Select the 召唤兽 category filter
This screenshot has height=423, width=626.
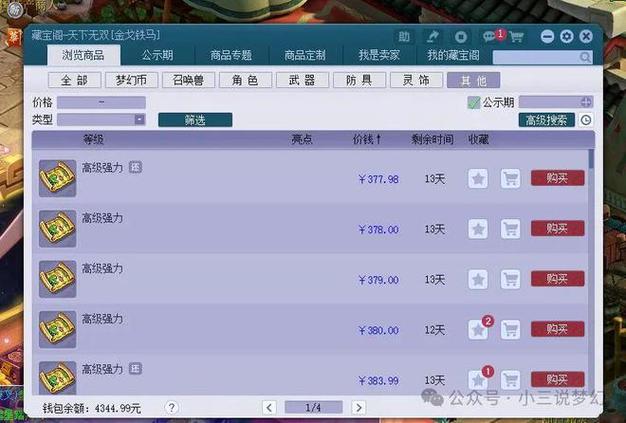(x=188, y=80)
